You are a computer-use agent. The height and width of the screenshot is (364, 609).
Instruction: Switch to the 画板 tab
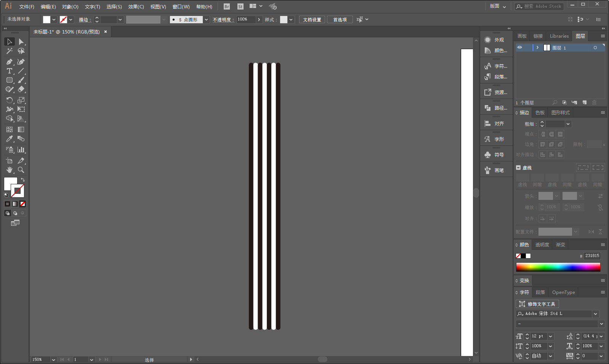pyautogui.click(x=522, y=36)
